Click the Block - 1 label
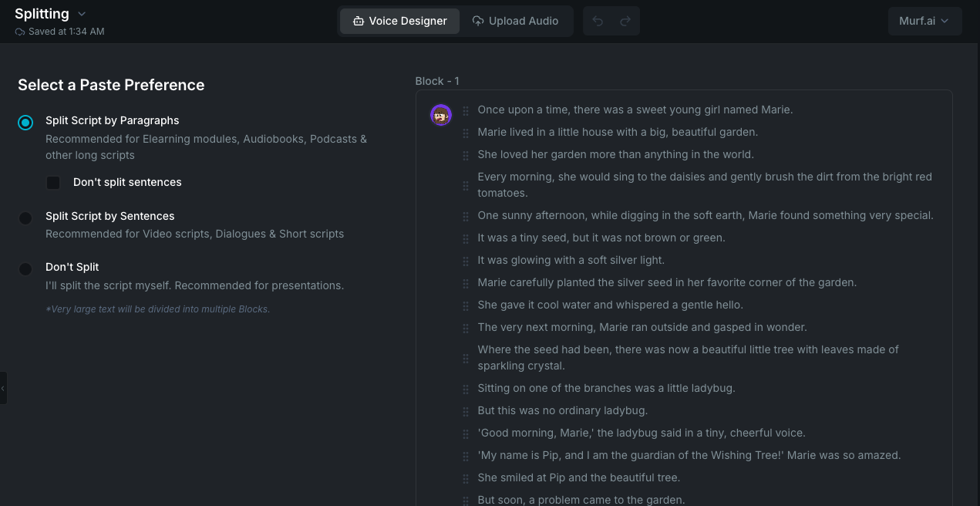This screenshot has height=506, width=980. [x=437, y=81]
